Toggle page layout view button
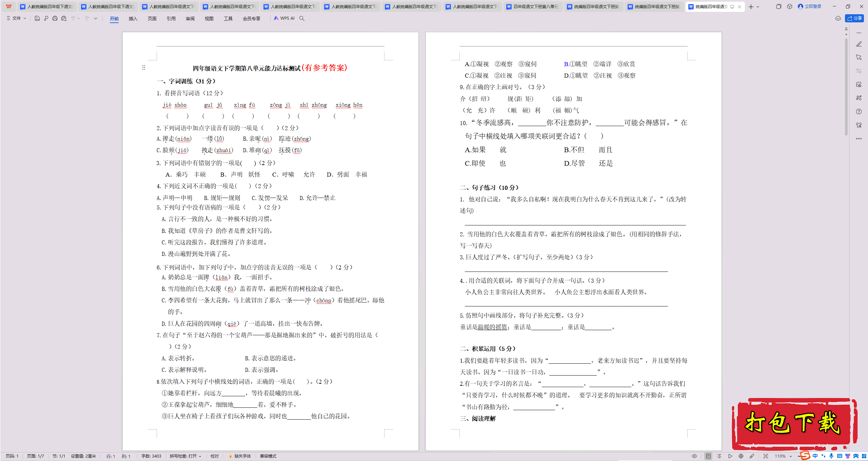This screenshot has height=461, width=868. [708, 456]
